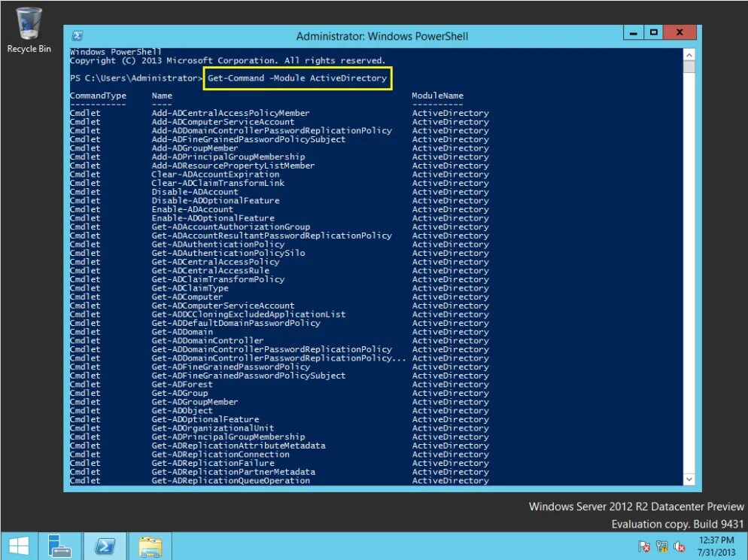
Task: Click Get-ADReplicationFailure row
Action: pos(279,463)
